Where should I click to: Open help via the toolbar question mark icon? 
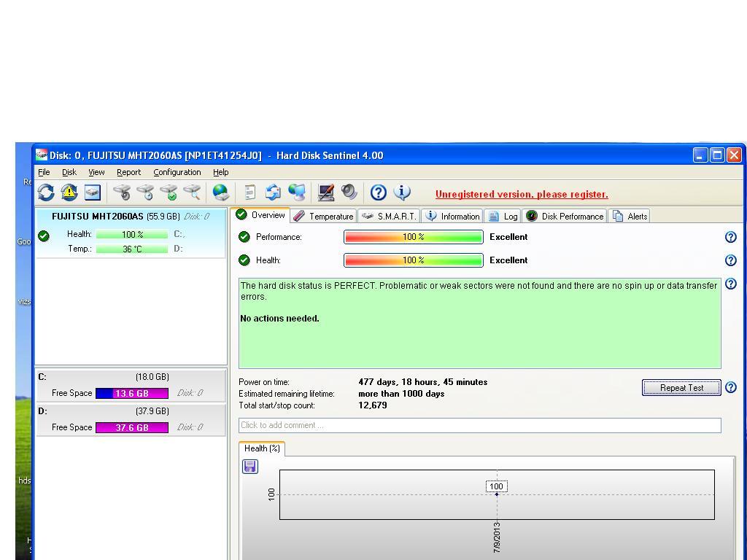tap(379, 192)
